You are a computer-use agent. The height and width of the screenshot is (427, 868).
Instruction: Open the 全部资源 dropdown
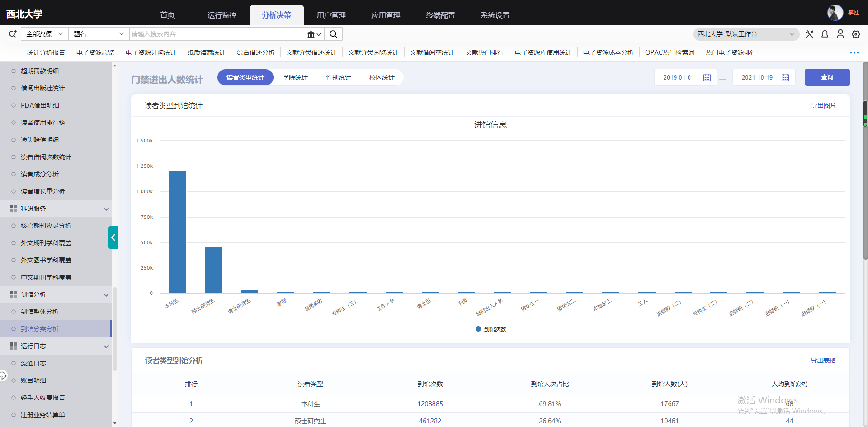(44, 34)
